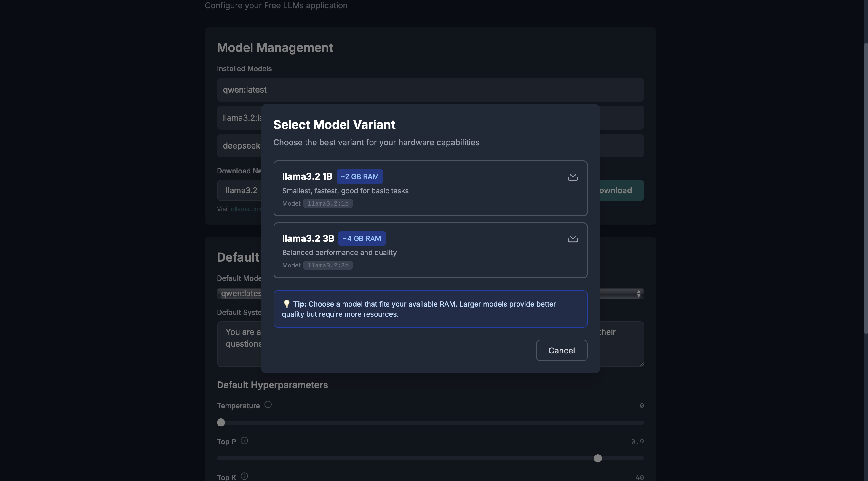
Task: Click the llama3.2:3b model code tag
Action: tap(327, 265)
